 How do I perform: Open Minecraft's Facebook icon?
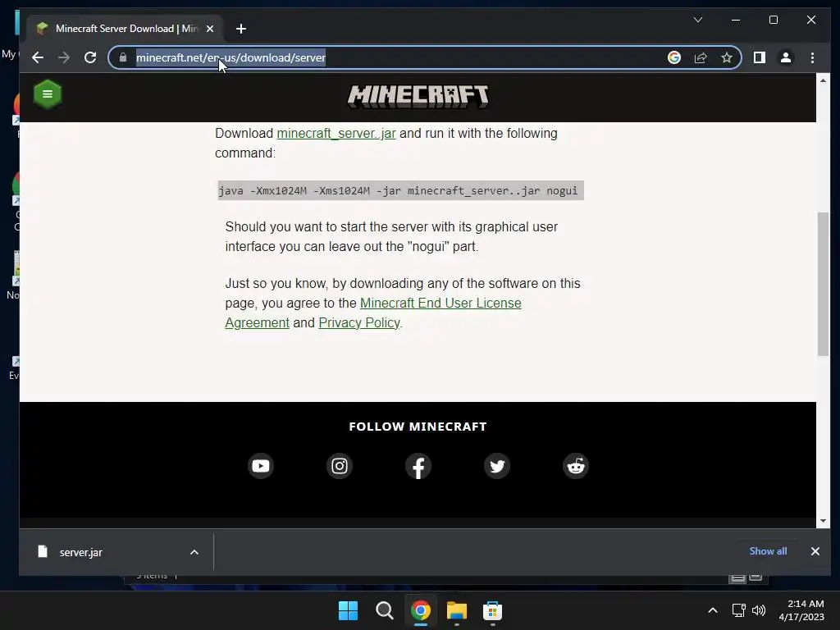pos(418,466)
